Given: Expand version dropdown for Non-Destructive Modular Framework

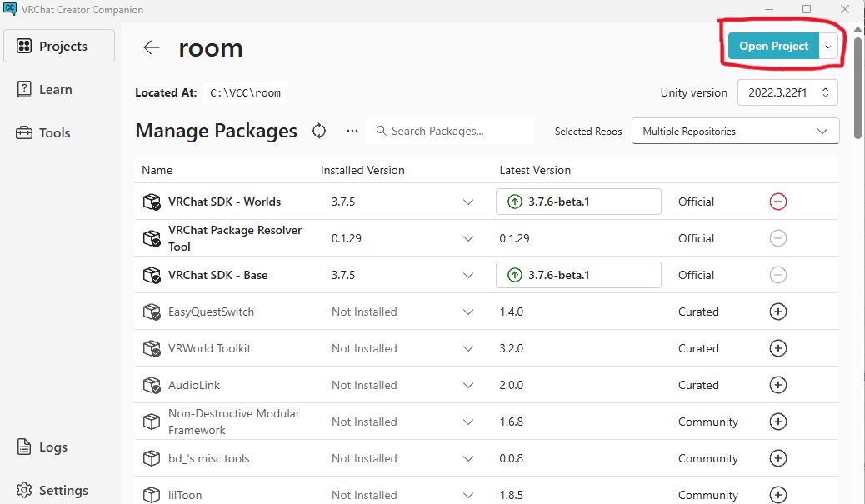Looking at the screenshot, I should pos(467,422).
